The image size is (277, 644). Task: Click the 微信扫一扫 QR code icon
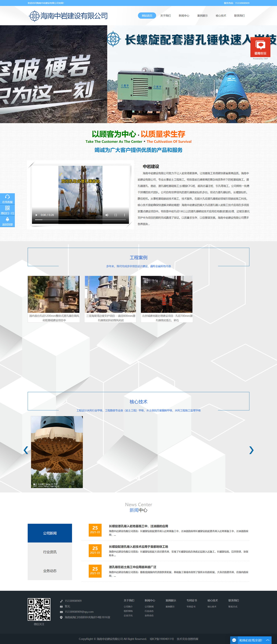pos(7,210)
